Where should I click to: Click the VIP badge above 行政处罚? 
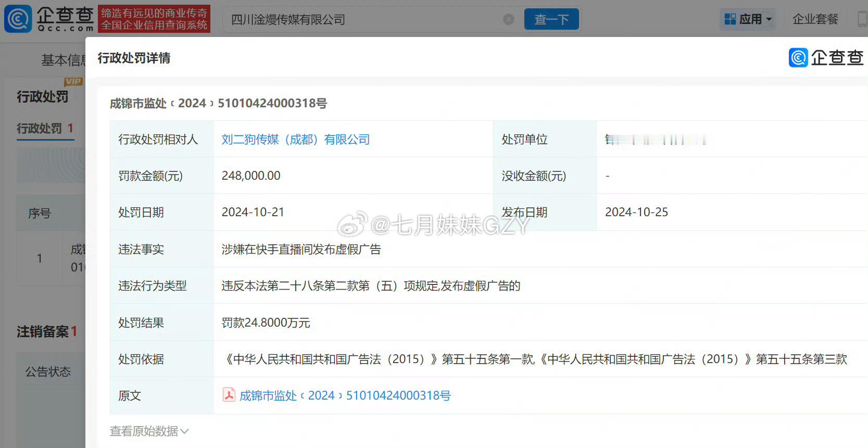(73, 81)
